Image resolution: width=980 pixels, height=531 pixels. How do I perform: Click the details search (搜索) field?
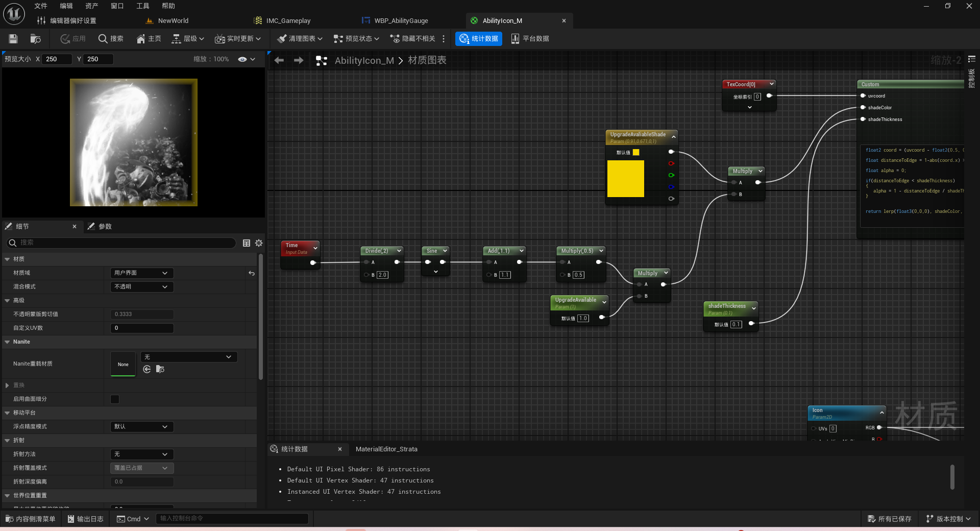coord(121,243)
